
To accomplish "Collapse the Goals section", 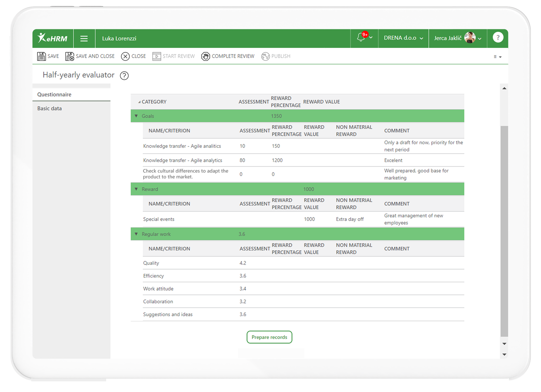I will tap(136, 116).
